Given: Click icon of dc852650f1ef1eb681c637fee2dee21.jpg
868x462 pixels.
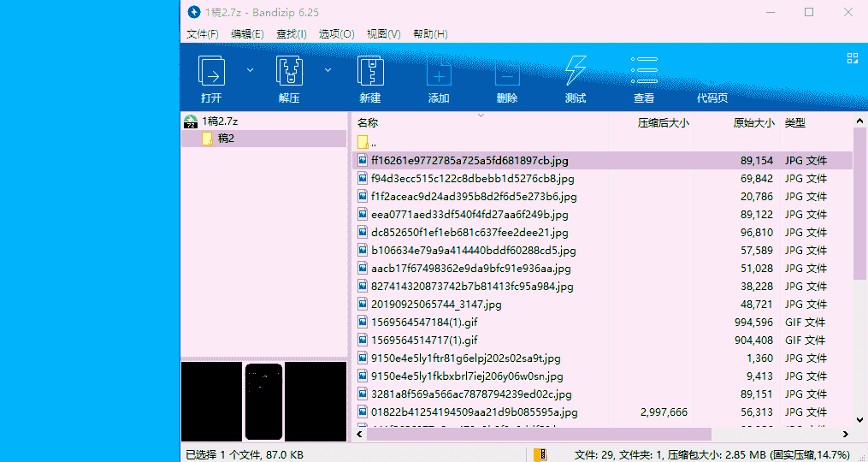Looking at the screenshot, I should (363, 232).
